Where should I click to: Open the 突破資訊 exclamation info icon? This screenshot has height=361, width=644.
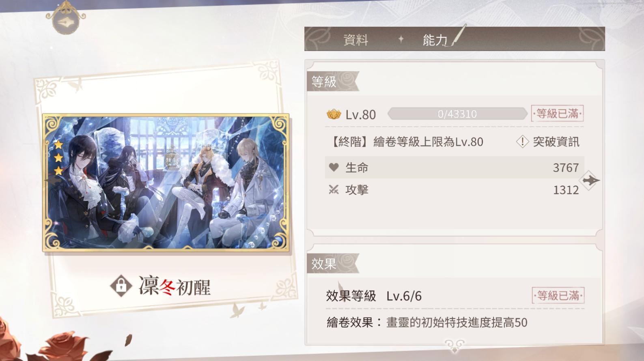522,142
